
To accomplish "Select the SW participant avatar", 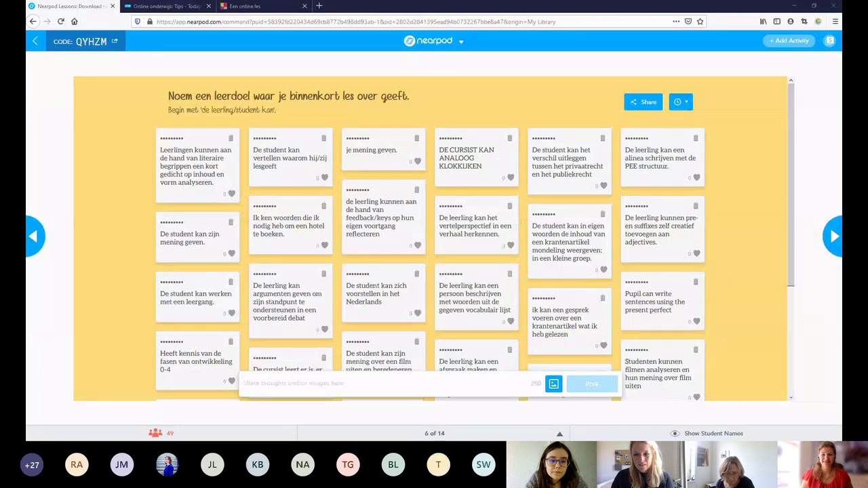I will pos(484,465).
